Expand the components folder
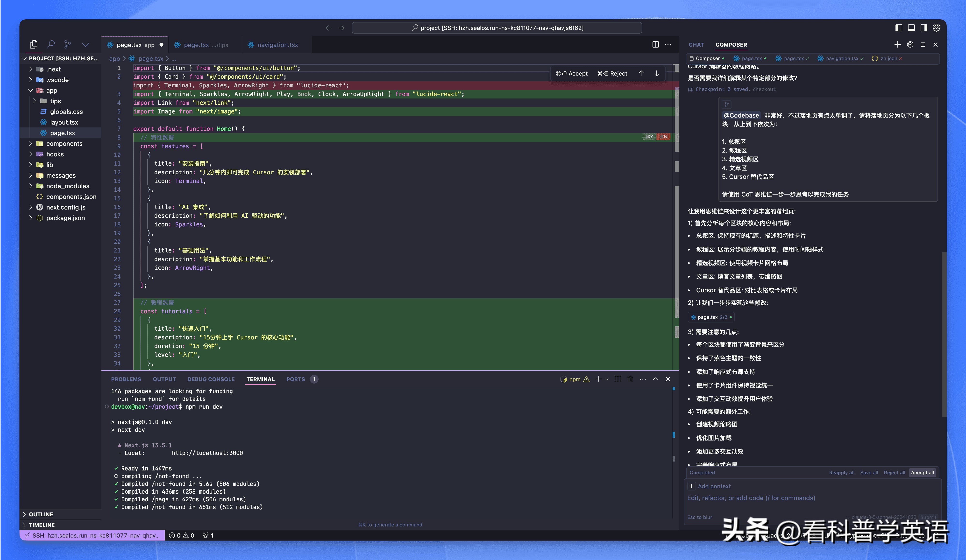The height and width of the screenshot is (560, 966). [x=64, y=143]
